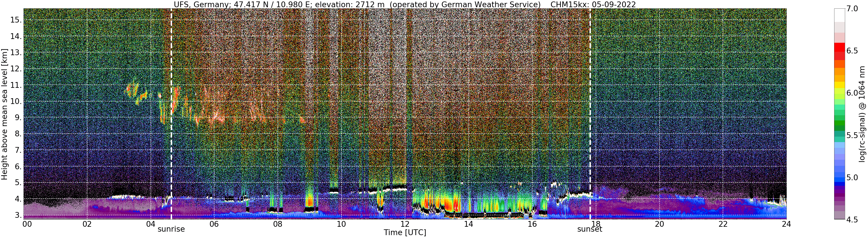Click the 14. height axis tick

[x=16, y=36]
